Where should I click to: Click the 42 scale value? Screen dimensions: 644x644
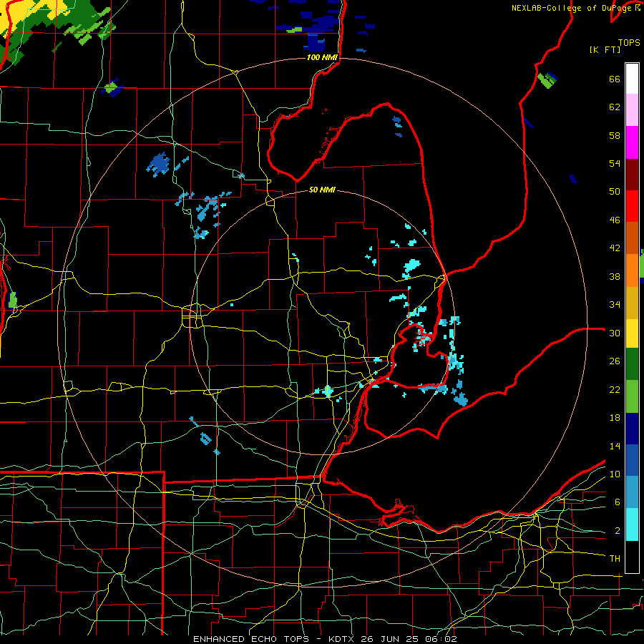615,248
